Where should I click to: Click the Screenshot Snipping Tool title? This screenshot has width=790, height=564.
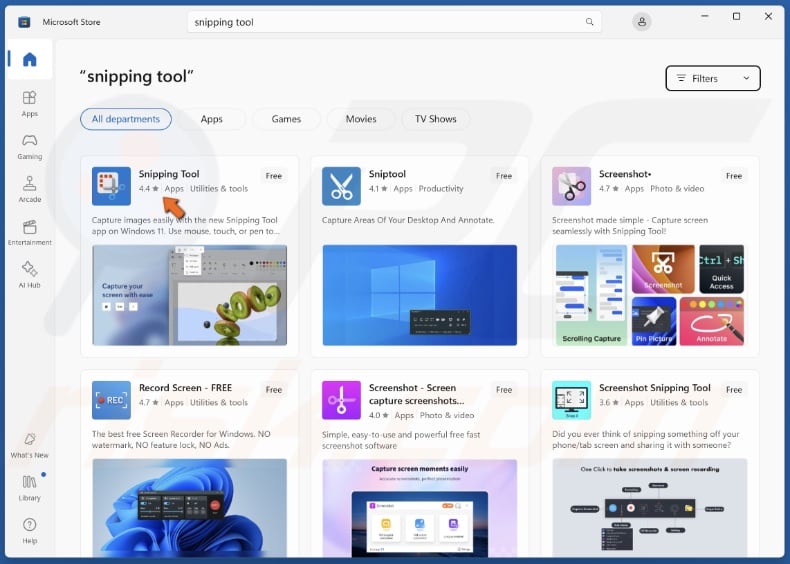(x=654, y=388)
